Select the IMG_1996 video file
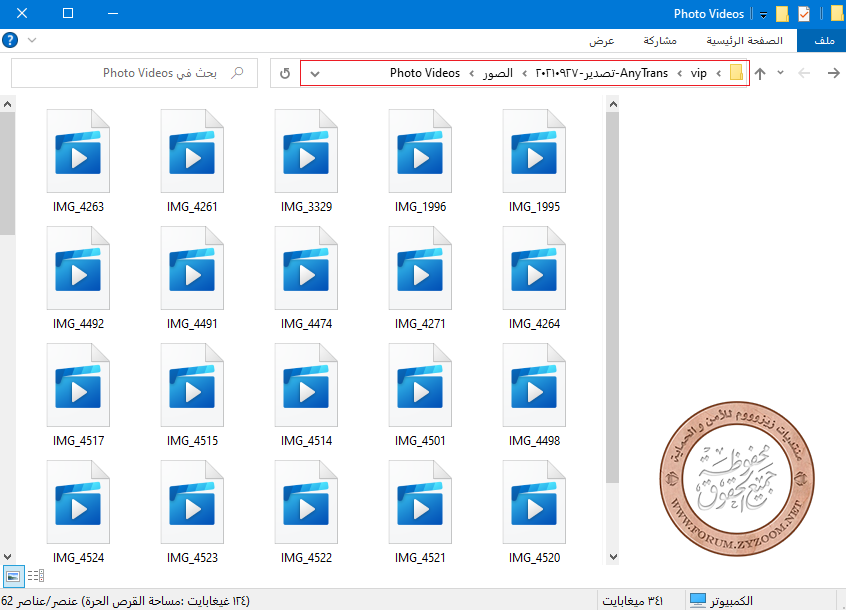This screenshot has width=846, height=610. pyautogui.click(x=420, y=161)
